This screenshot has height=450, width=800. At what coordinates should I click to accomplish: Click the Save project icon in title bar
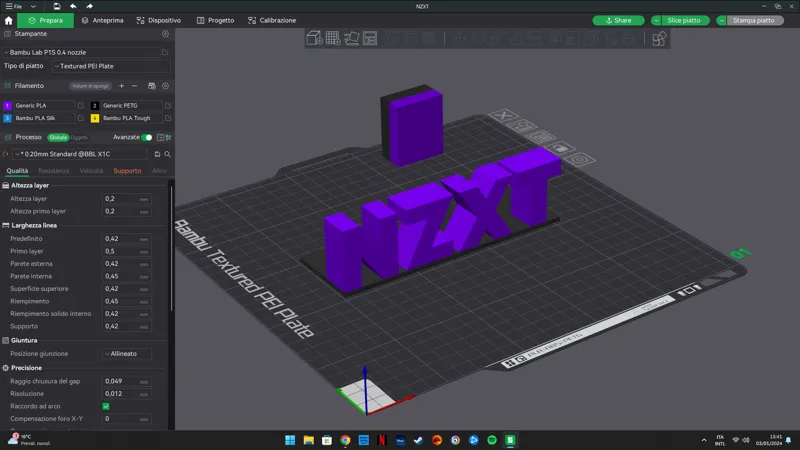click(57, 6)
